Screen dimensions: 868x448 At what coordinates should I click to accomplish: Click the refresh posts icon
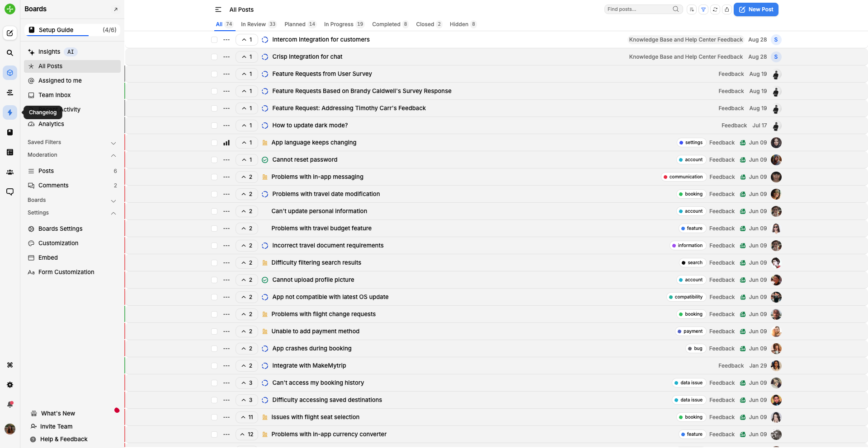point(715,9)
